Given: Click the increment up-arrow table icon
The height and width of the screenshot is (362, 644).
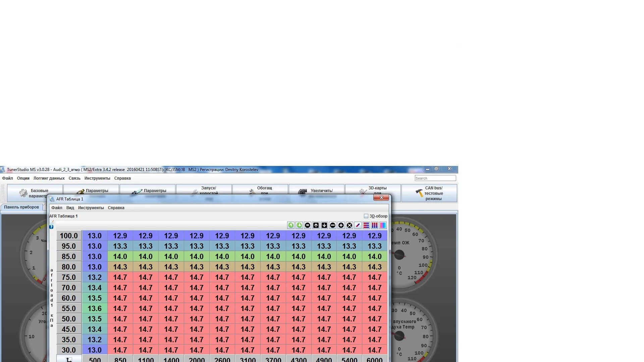Looking at the screenshot, I should pos(316,225).
